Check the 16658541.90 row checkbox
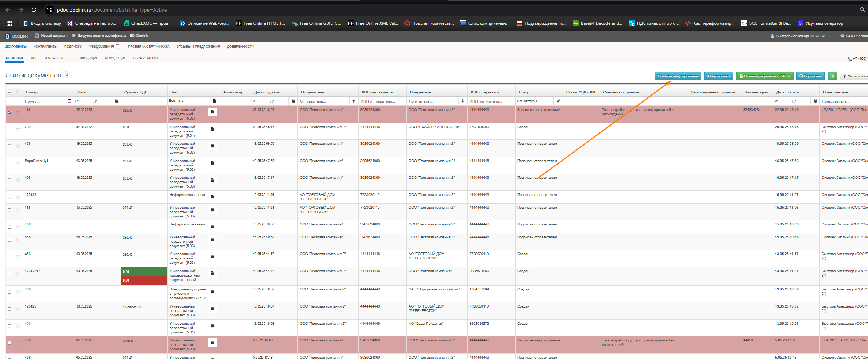 [x=9, y=309]
